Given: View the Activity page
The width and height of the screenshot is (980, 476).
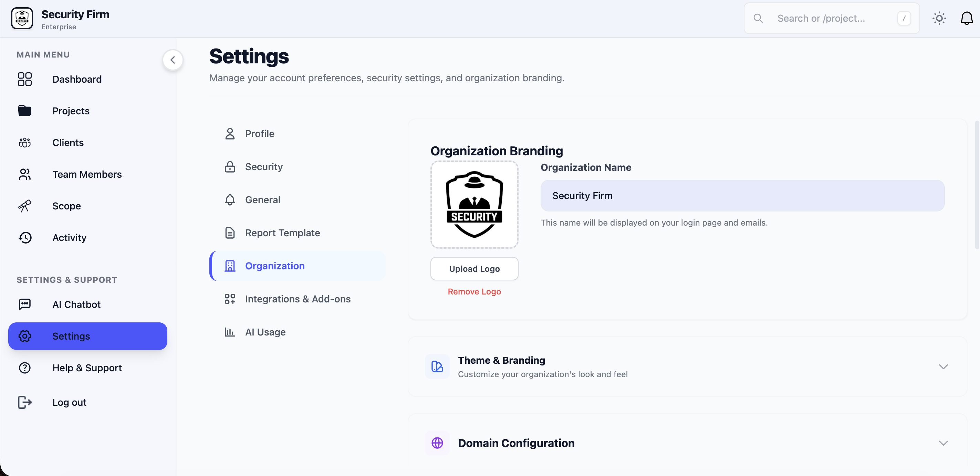Looking at the screenshot, I should click(88, 237).
